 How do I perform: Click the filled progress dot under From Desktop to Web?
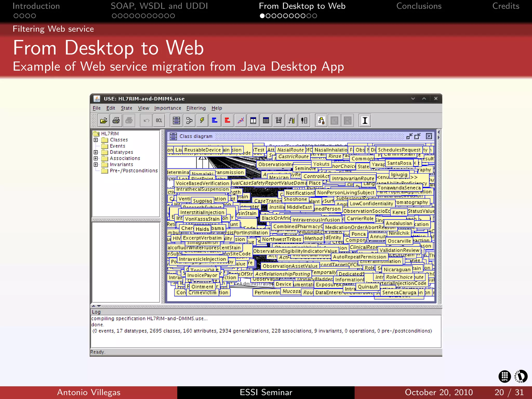tap(262, 16)
